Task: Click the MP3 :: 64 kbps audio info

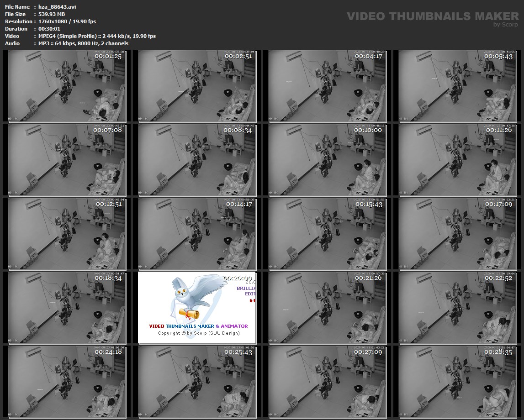Action: [83, 44]
